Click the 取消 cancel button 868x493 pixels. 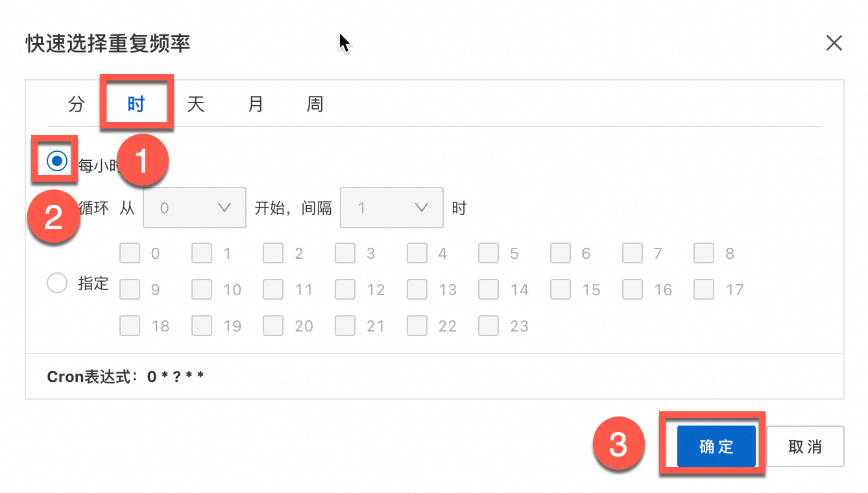(x=805, y=446)
